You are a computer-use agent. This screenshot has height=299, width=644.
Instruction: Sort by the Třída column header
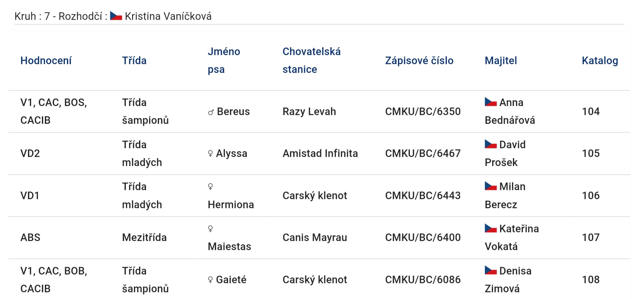[x=134, y=61]
